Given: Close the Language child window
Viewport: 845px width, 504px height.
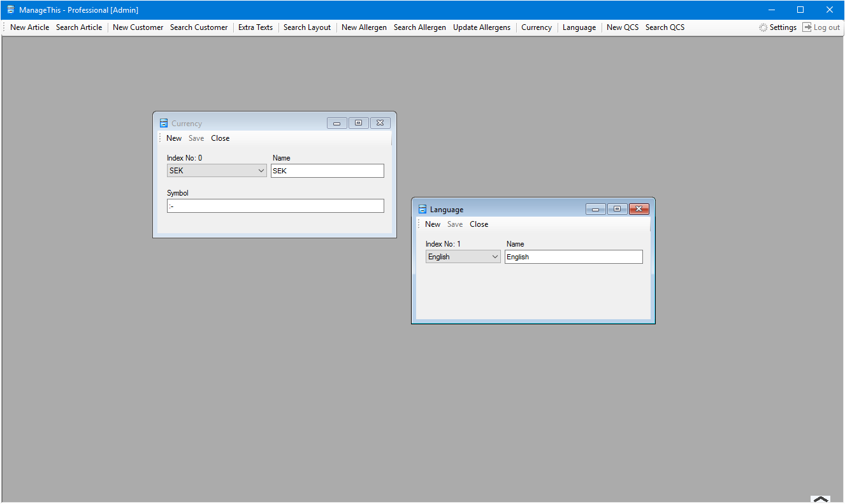Looking at the screenshot, I should pos(639,209).
